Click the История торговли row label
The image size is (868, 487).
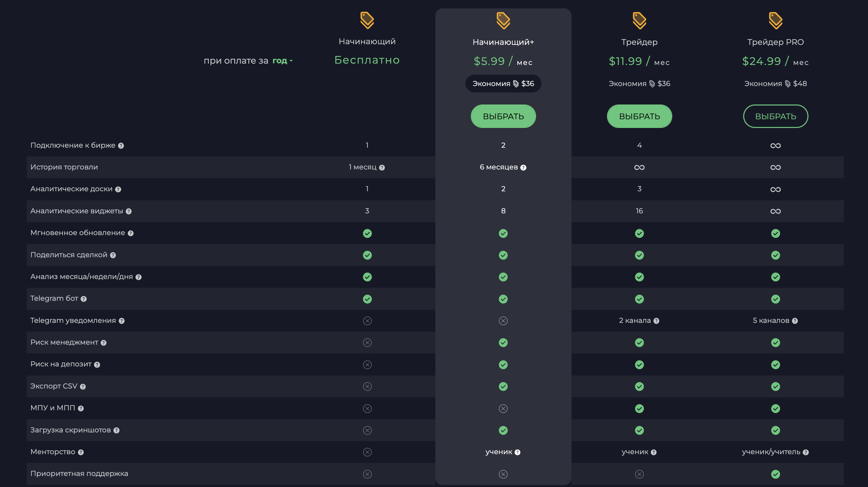64,167
